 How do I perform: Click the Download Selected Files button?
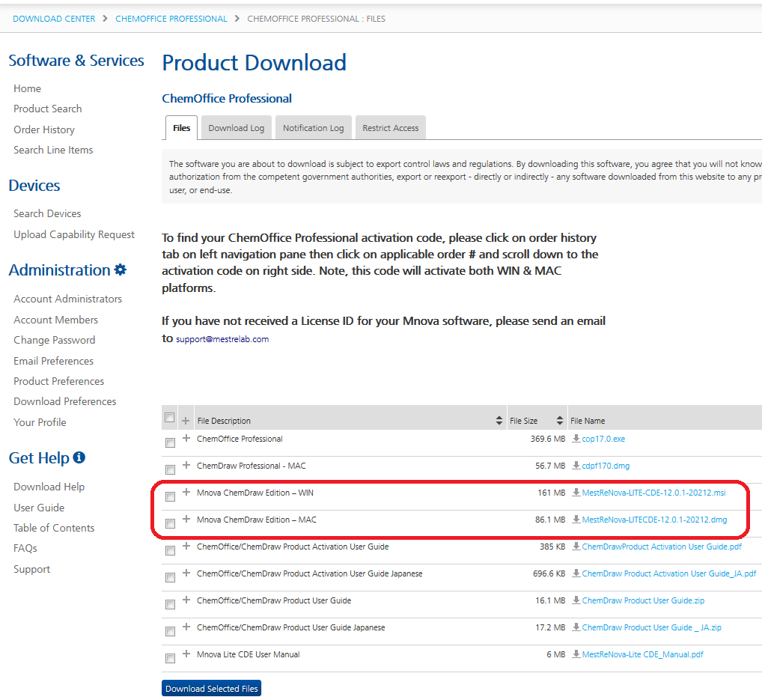pyautogui.click(x=211, y=688)
